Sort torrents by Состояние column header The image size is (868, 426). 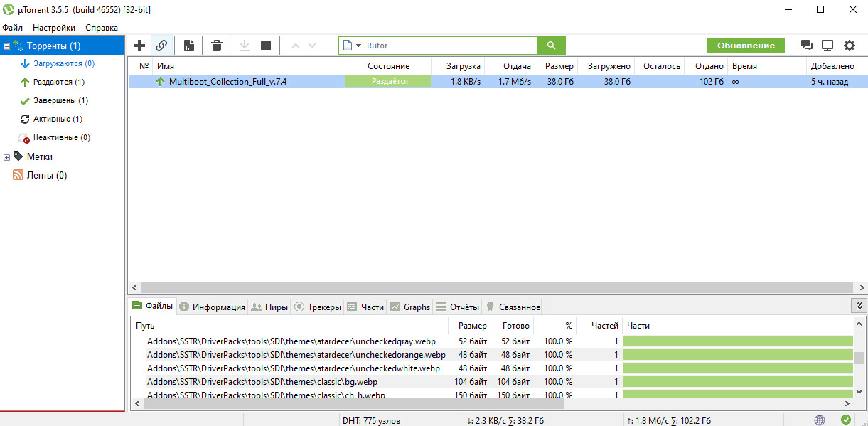(388, 65)
